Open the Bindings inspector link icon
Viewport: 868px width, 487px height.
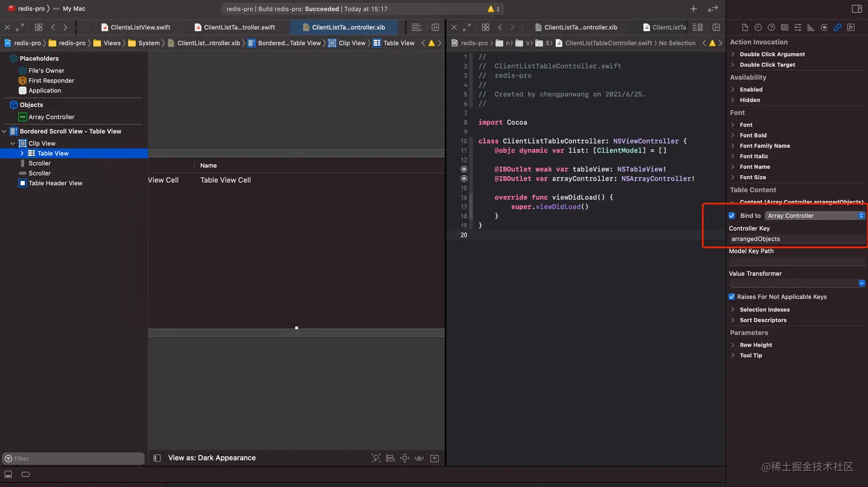pos(838,28)
